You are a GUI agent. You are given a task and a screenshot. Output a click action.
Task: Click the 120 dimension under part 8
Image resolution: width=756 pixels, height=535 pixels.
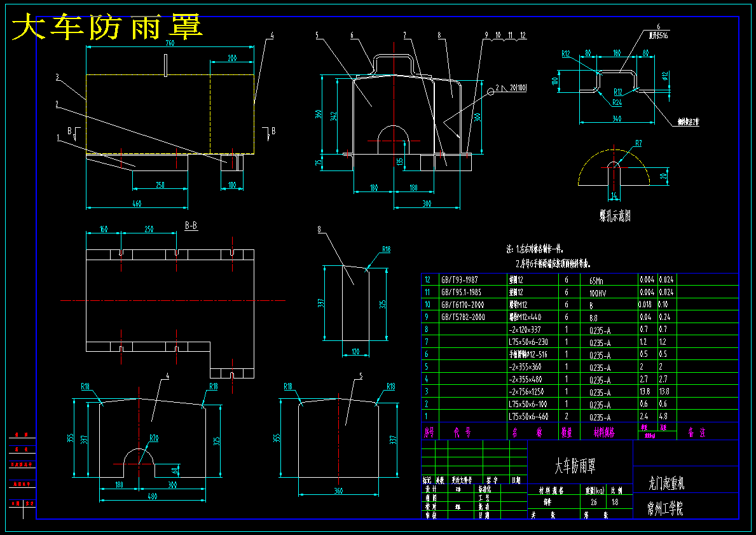coord(355,352)
